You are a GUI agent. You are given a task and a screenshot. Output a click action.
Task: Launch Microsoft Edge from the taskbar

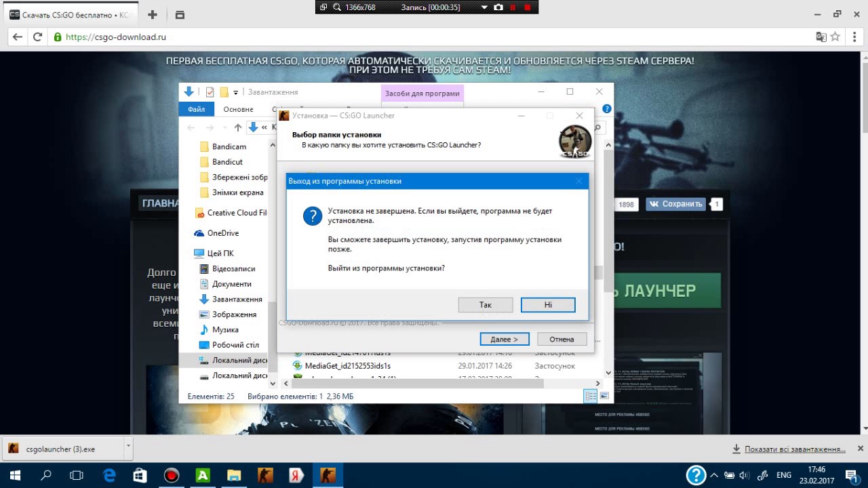(x=109, y=475)
